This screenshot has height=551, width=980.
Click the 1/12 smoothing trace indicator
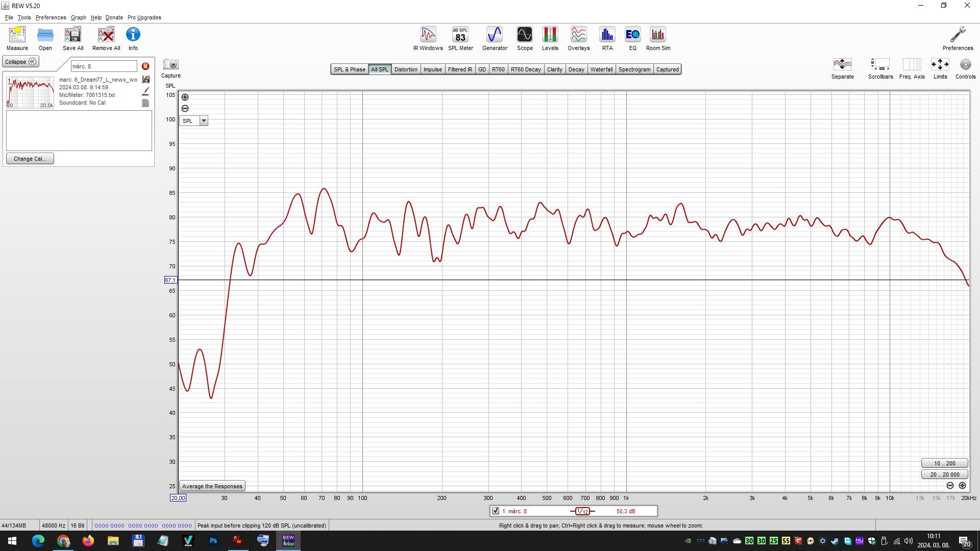pyautogui.click(x=582, y=511)
